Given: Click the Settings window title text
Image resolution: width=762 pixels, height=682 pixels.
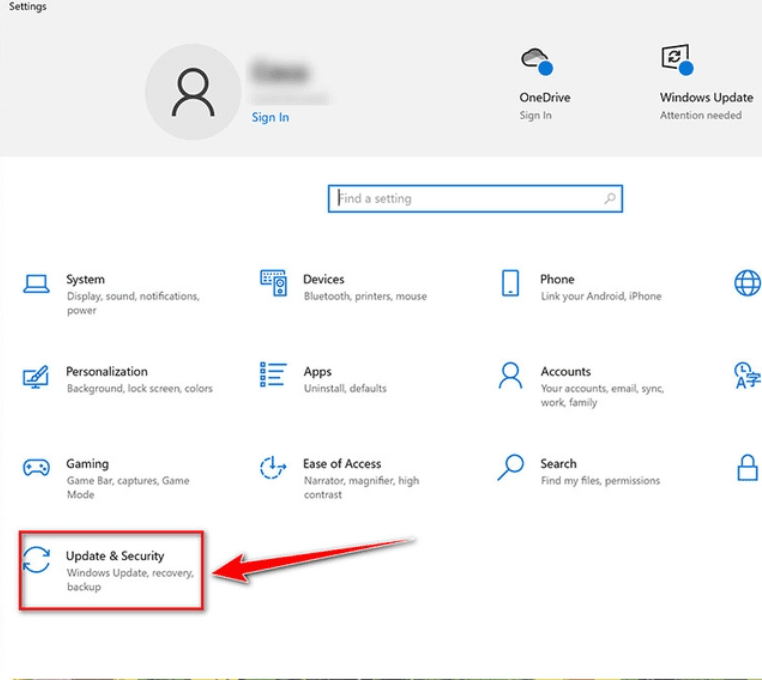Looking at the screenshot, I should click(28, 7).
